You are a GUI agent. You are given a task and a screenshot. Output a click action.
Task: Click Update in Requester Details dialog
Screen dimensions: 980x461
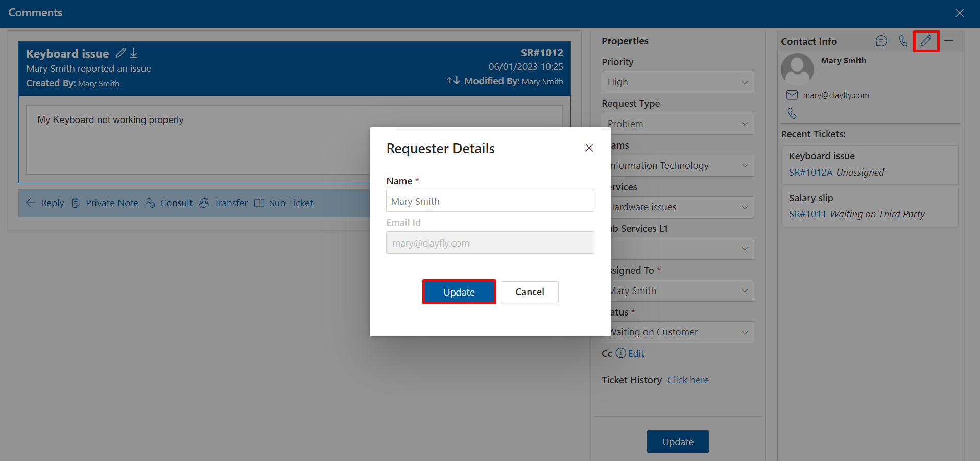coord(459,292)
